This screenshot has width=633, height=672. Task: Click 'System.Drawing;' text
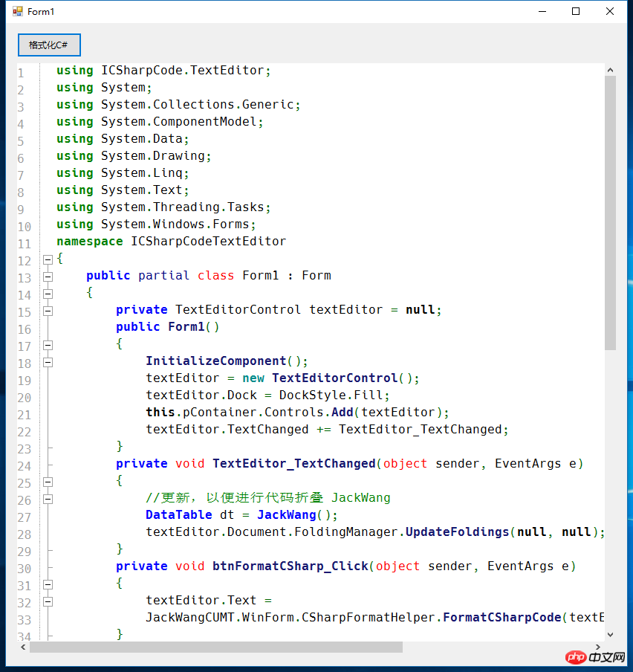tap(156, 156)
